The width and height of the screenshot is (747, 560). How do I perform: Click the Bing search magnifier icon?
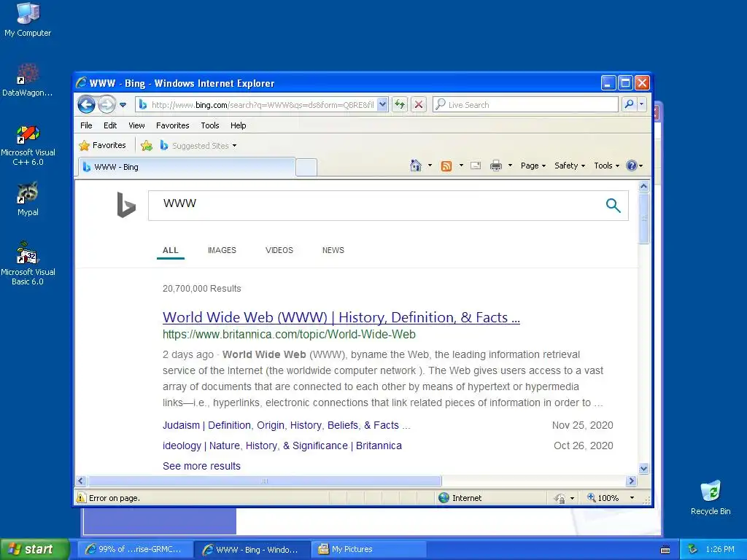(613, 205)
